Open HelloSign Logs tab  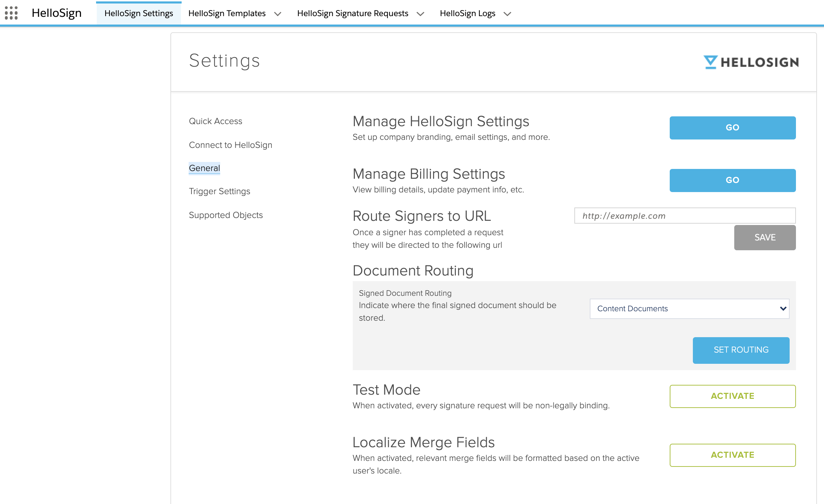[467, 13]
